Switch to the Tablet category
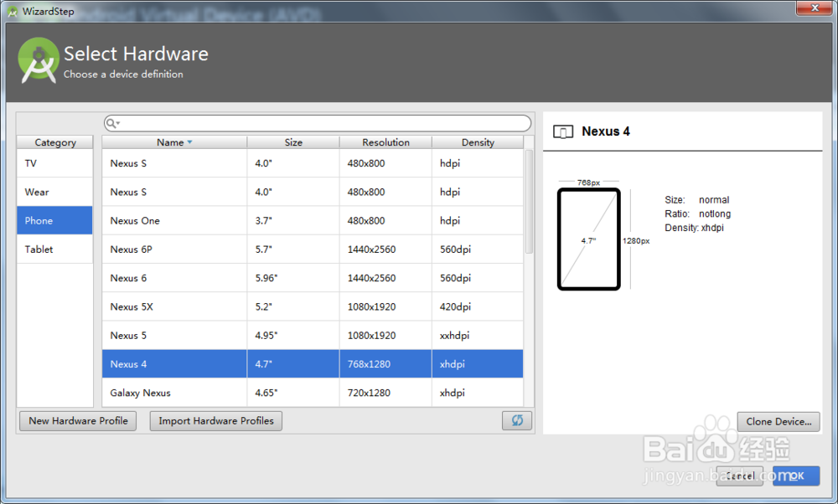Screen dimensions: 838x504 coord(54,249)
